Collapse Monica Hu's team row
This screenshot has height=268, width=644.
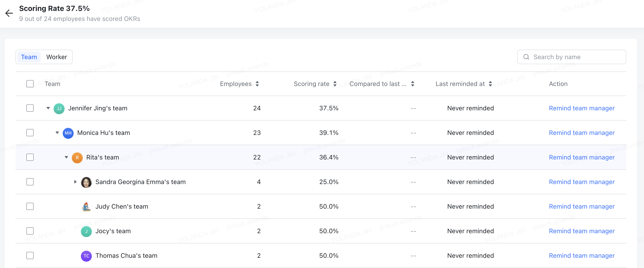(x=57, y=133)
